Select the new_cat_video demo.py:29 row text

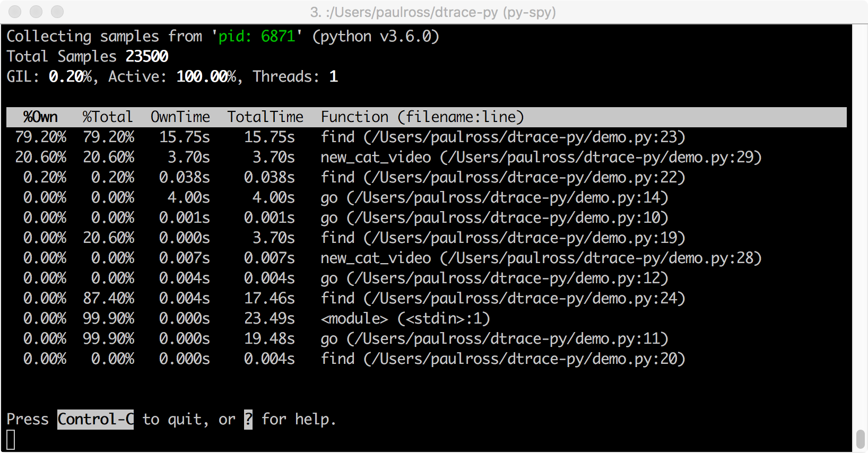point(541,158)
